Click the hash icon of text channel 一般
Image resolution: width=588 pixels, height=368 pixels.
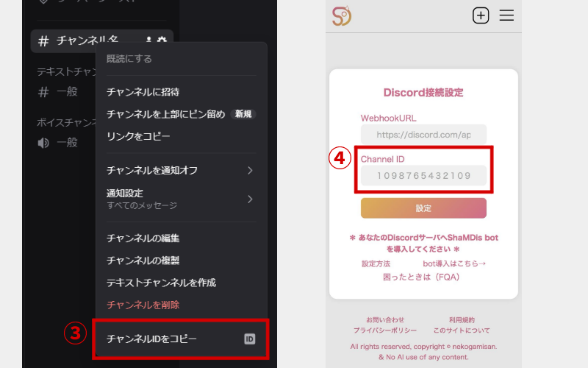43,91
